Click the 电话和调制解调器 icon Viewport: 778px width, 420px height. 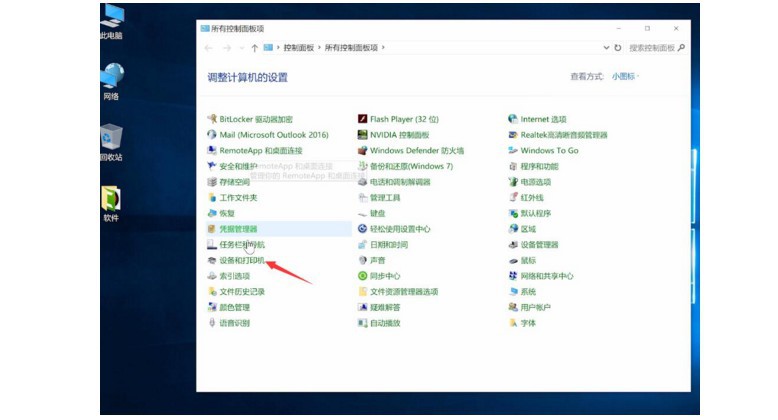363,182
